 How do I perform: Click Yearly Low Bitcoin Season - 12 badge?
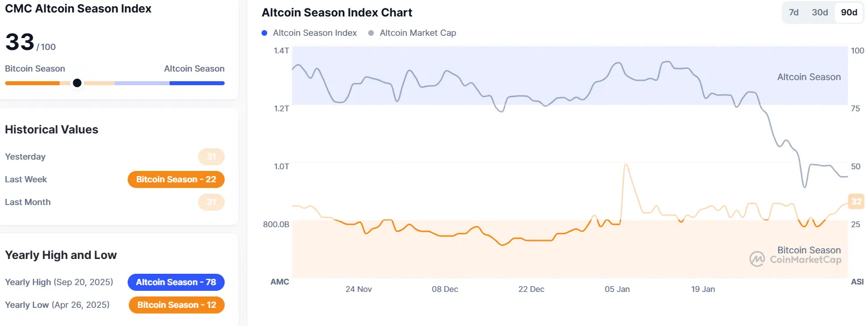point(176,305)
